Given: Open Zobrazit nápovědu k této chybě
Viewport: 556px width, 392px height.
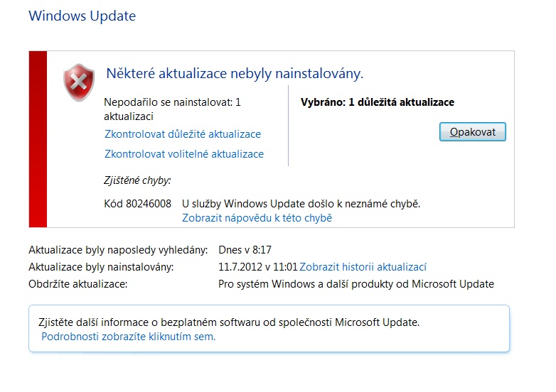Looking at the screenshot, I should tap(257, 218).
